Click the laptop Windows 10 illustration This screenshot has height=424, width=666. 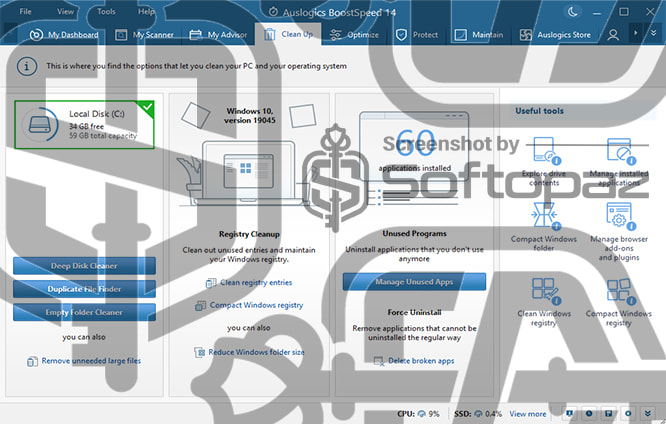point(248,172)
